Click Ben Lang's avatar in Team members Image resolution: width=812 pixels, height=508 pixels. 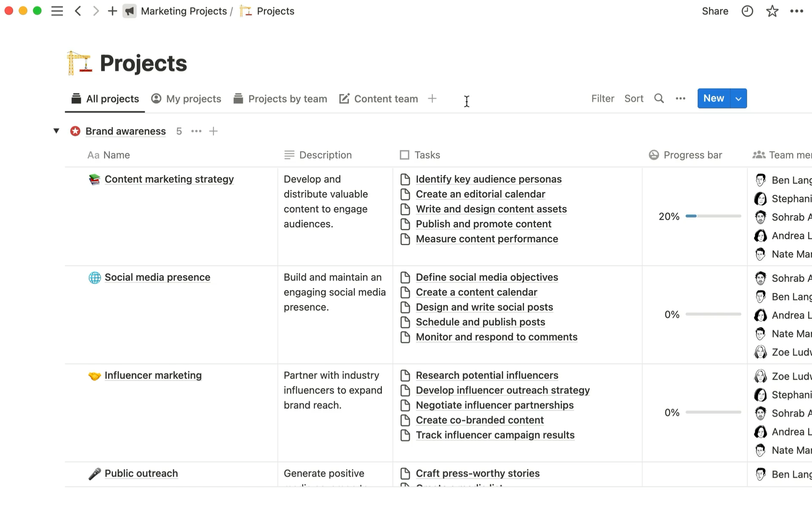point(761,179)
